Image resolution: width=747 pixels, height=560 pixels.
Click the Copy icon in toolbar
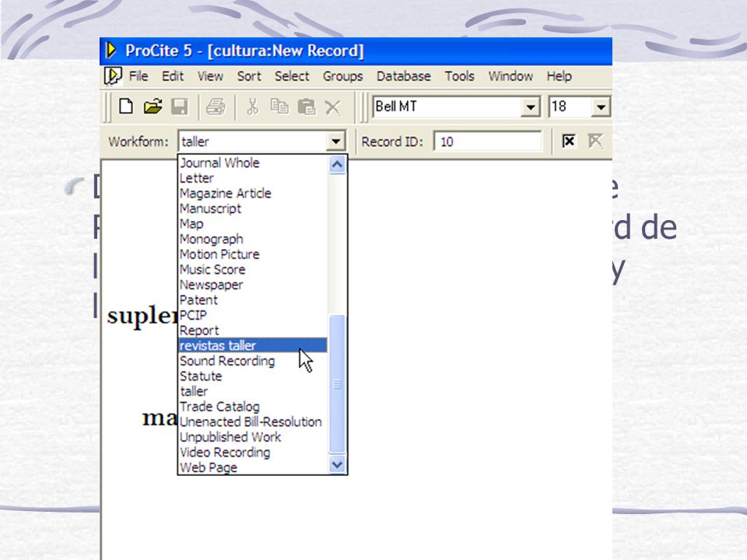[279, 107]
